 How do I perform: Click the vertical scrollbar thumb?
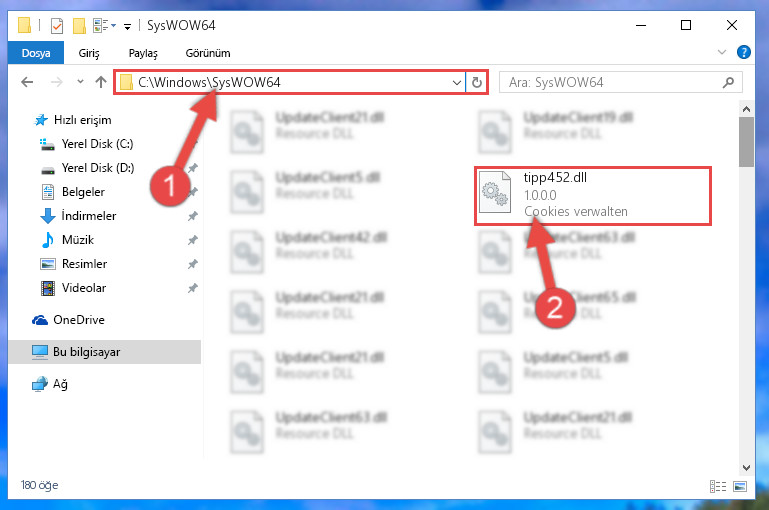pos(746,142)
